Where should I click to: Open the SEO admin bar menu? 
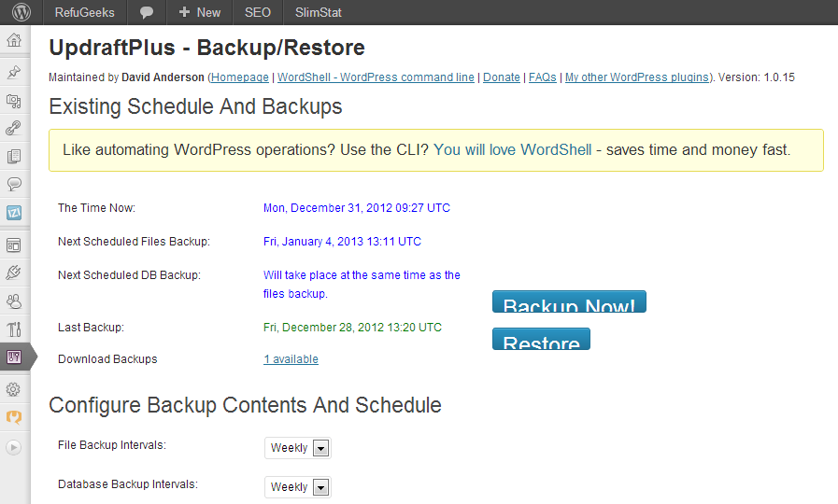point(258,12)
